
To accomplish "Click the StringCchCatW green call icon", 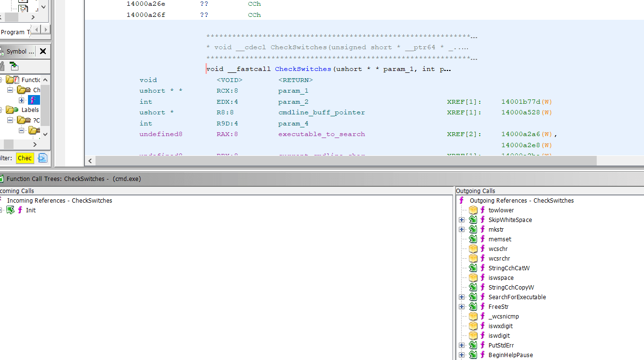I will 473,268.
